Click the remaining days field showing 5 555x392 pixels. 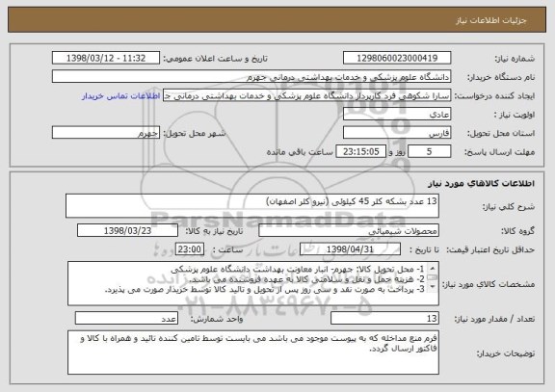click(x=430, y=152)
